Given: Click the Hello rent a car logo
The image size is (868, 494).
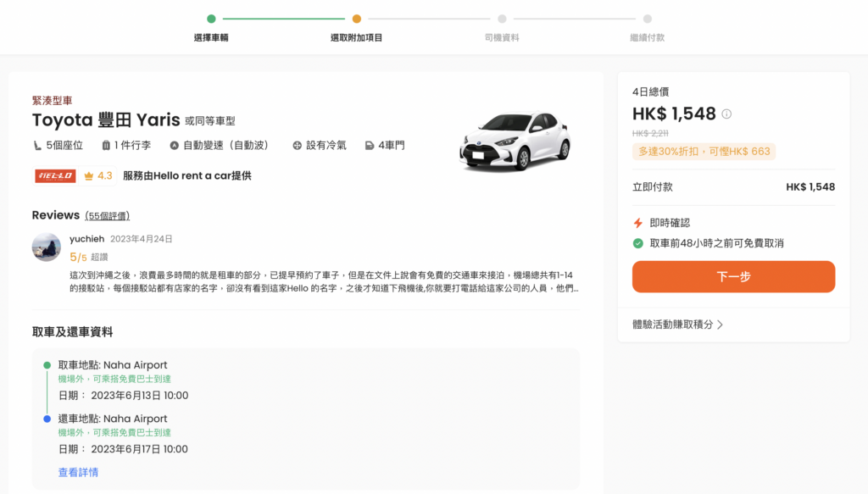Looking at the screenshot, I should point(55,176).
